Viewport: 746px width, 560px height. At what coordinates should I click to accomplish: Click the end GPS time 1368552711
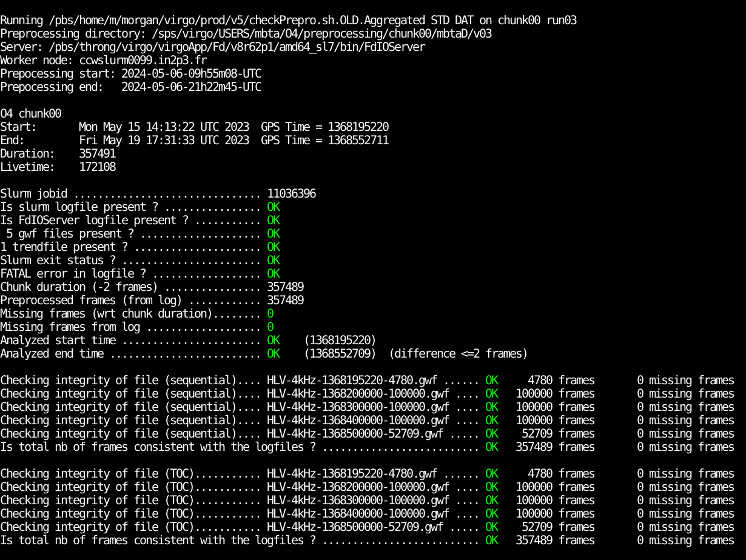point(358,141)
